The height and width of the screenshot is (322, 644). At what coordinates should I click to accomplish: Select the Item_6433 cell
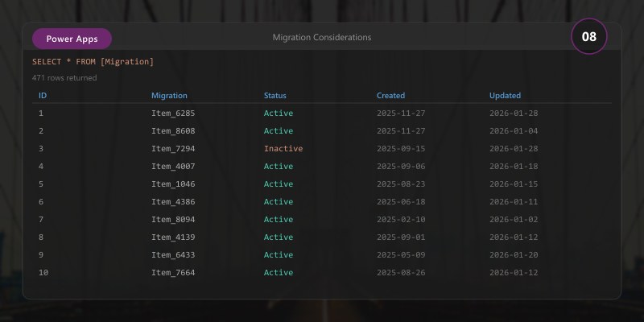173,254
